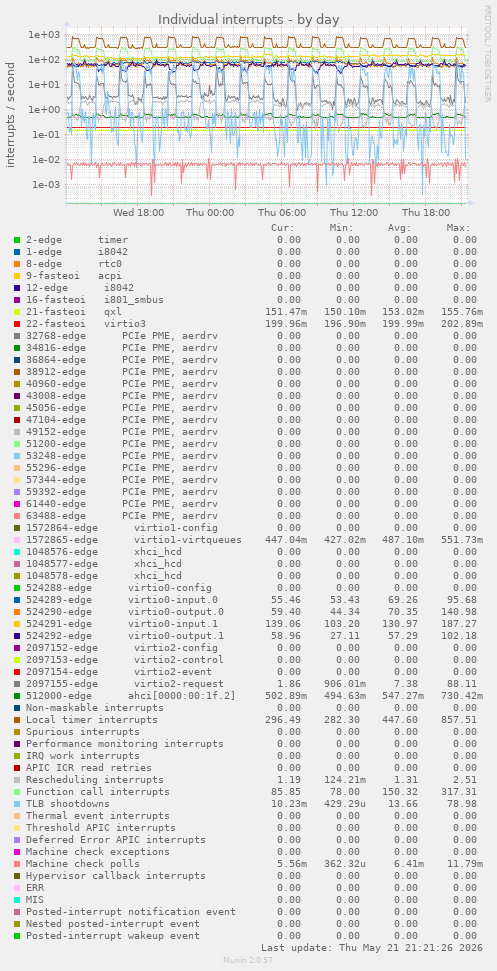Click the yellow-green swatch beside 21-fasteoi qxl

[17, 312]
